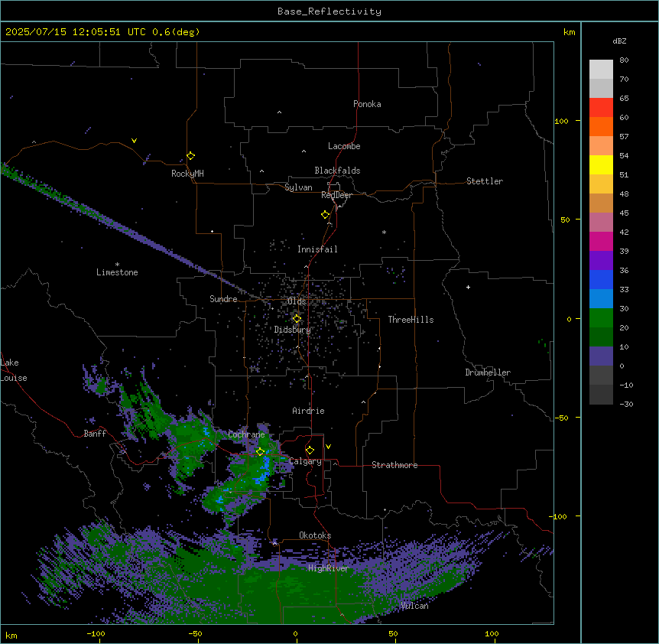The width and height of the screenshot is (659, 644).
Task: Click the Strathmore city label
Action: (394, 465)
